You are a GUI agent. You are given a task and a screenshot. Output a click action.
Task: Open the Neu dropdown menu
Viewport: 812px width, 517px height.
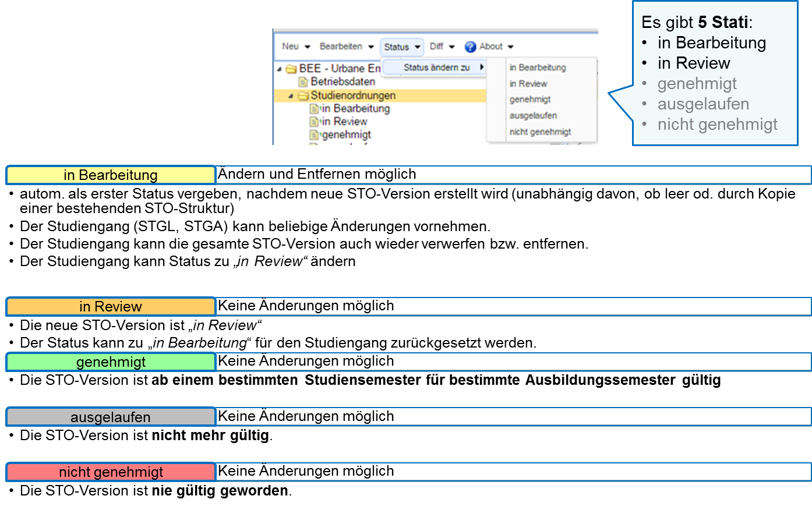click(295, 47)
